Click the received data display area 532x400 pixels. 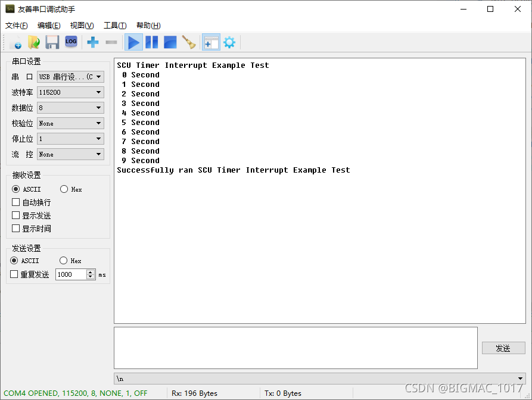pos(320,191)
